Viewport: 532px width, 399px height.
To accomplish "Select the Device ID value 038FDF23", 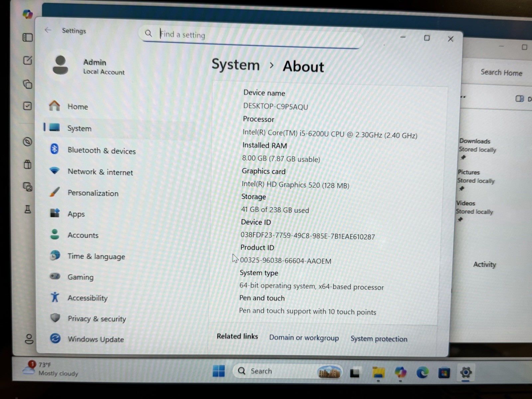I will 308,236.
